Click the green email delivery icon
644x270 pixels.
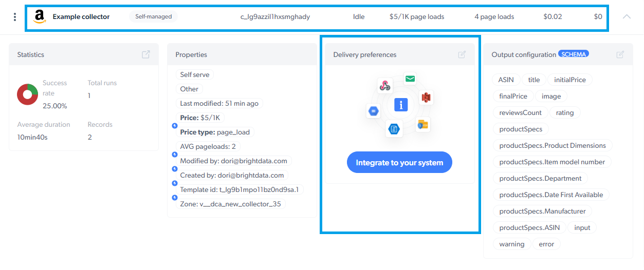(410, 79)
